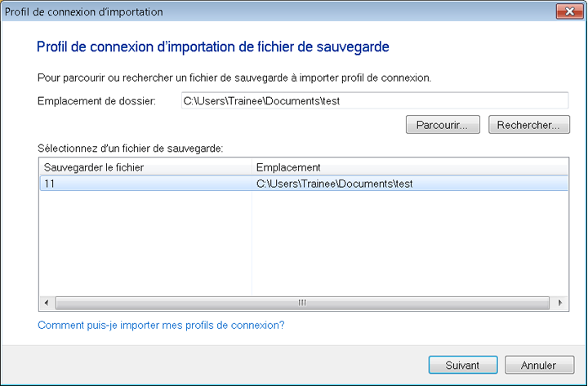
Task: Click the list's left scroll arrow
Action: pos(46,303)
